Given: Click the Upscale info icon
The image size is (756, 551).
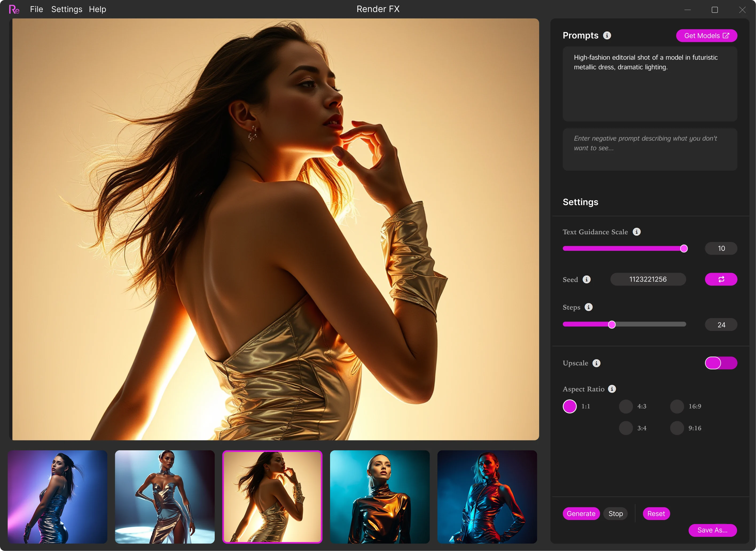Looking at the screenshot, I should [596, 363].
